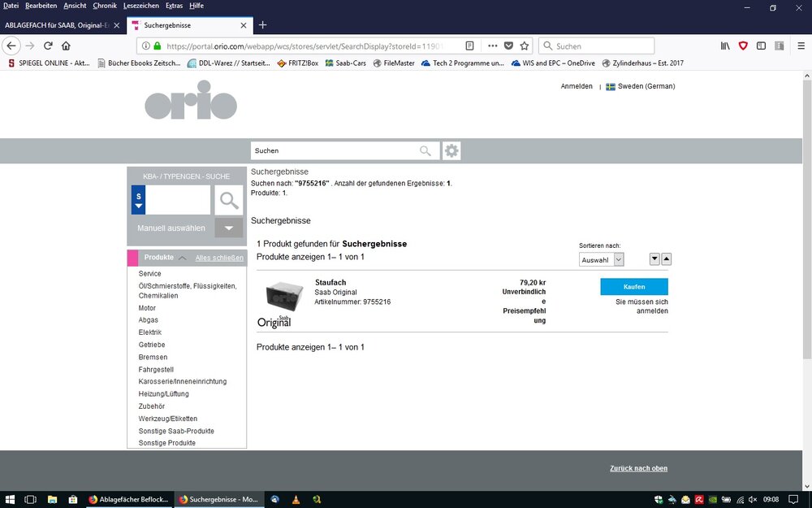The width and height of the screenshot is (812, 508).
Task: Open the Chronik menu
Action: (x=105, y=6)
